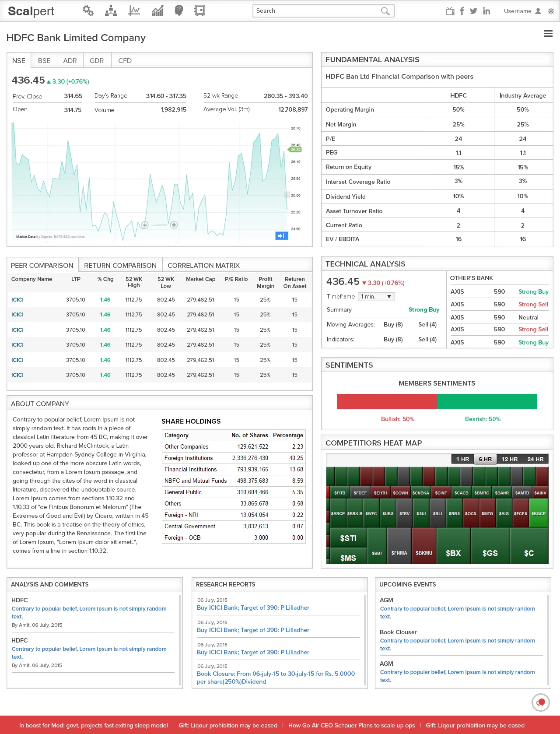This screenshot has width=560, height=734.
Task: Click the $BX heat map tile
Action: [453, 546]
